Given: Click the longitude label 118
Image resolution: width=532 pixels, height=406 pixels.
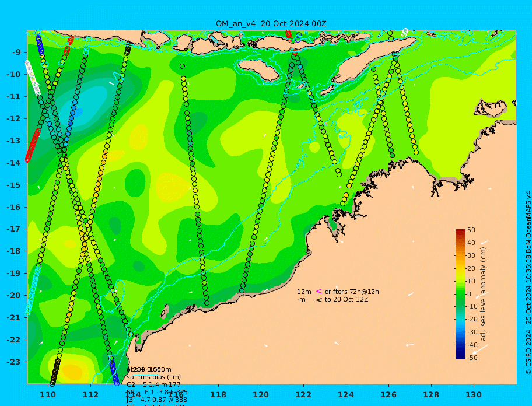Looking at the screenshot, I should pyautogui.click(x=218, y=395).
